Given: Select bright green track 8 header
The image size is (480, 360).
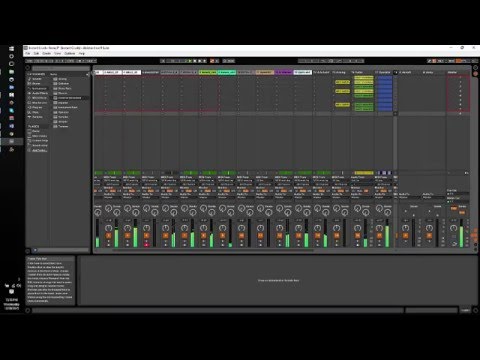Looking at the screenshot, I should coord(227,72).
